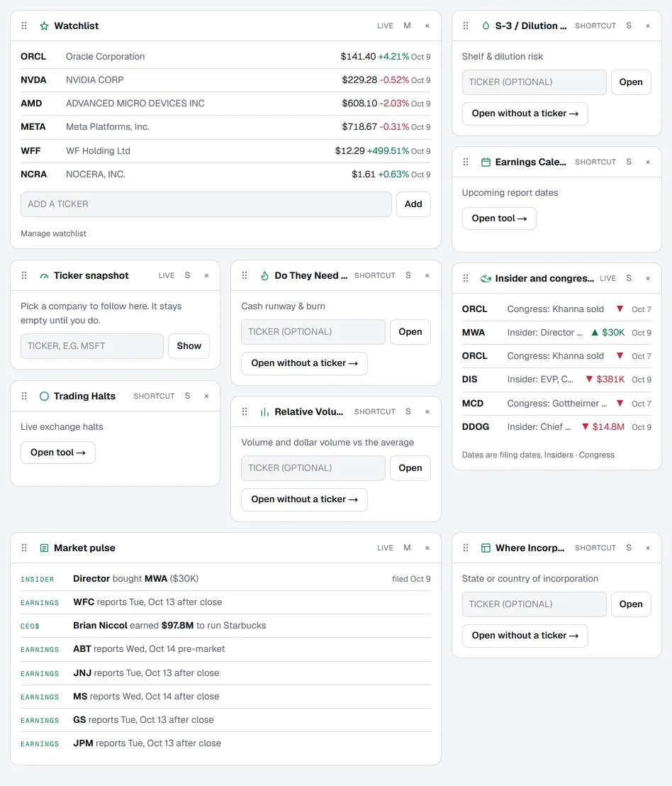Viewport: 672px width, 786px height.
Task: Grab the Insider and congress drag handle
Action: click(466, 278)
